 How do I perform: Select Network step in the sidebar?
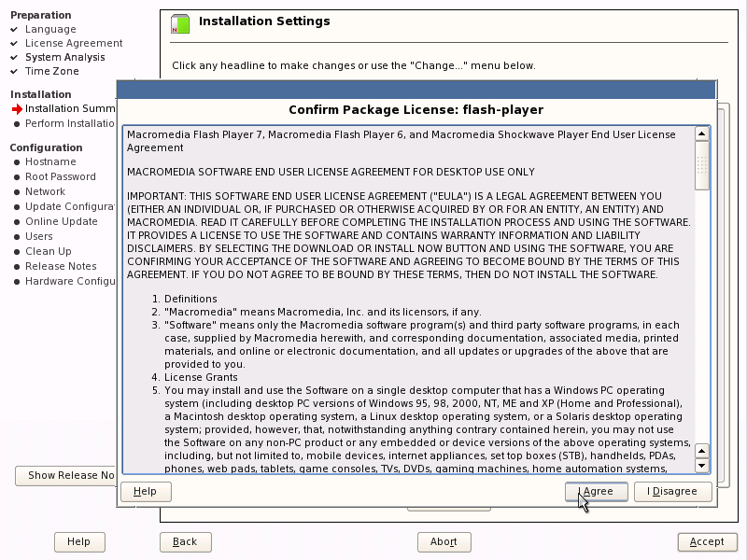[x=45, y=191]
